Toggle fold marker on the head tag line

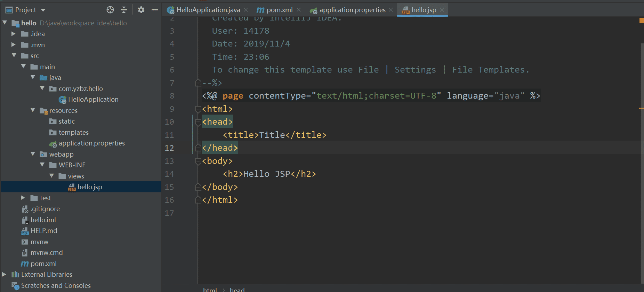click(x=198, y=122)
